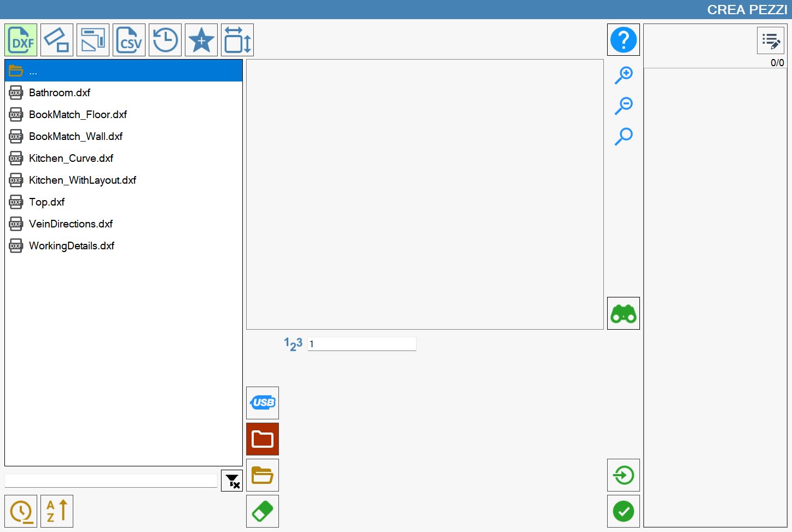Viewport: 792px width, 532px height.
Task: Select Kitchen_WithLayout.dxf file
Action: click(x=124, y=180)
